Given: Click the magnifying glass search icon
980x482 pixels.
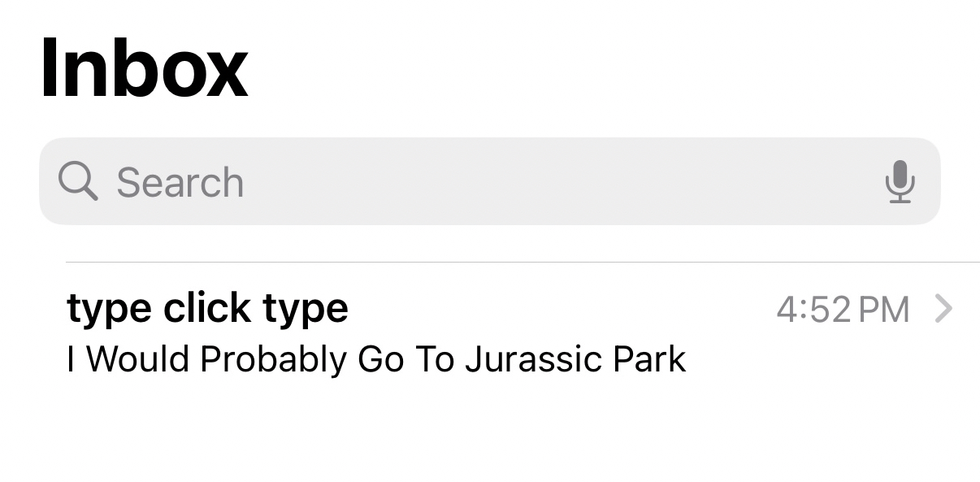Looking at the screenshot, I should click(78, 181).
